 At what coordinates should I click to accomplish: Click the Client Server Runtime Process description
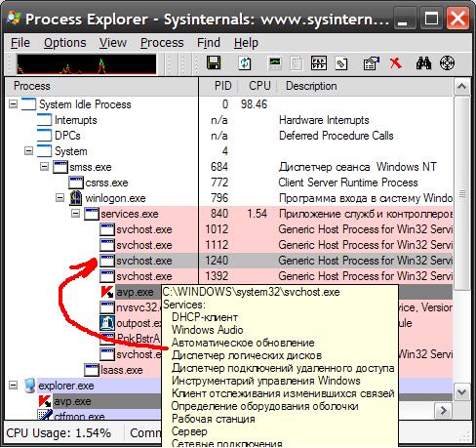(348, 183)
